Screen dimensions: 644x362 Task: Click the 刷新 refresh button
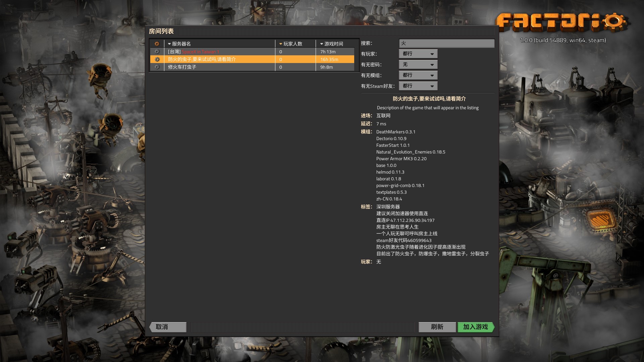pyautogui.click(x=437, y=327)
